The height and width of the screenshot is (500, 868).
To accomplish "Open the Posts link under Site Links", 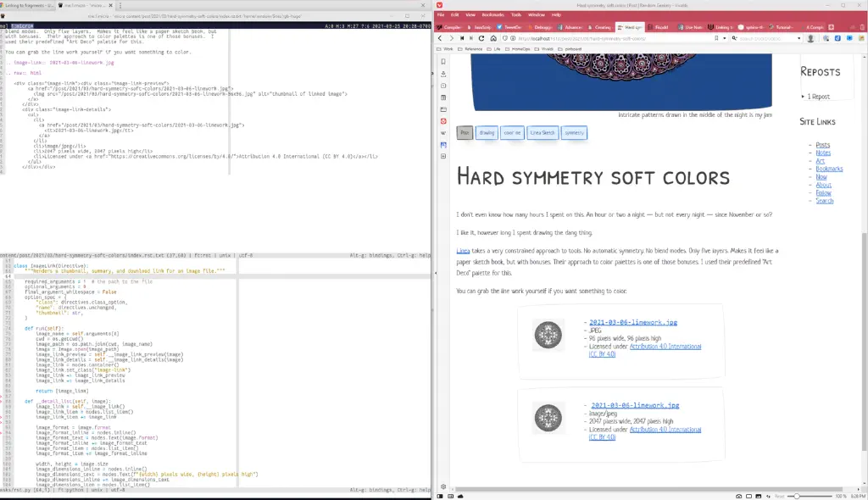I will (822, 145).
